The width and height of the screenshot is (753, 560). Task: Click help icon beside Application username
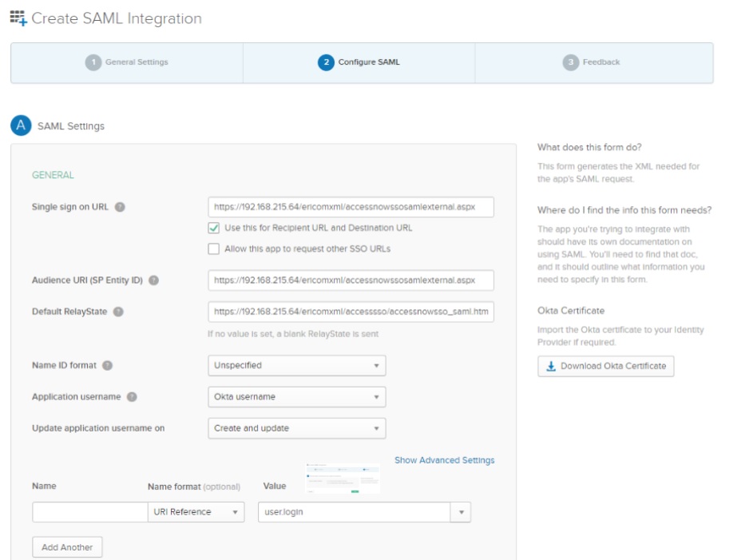click(x=132, y=396)
